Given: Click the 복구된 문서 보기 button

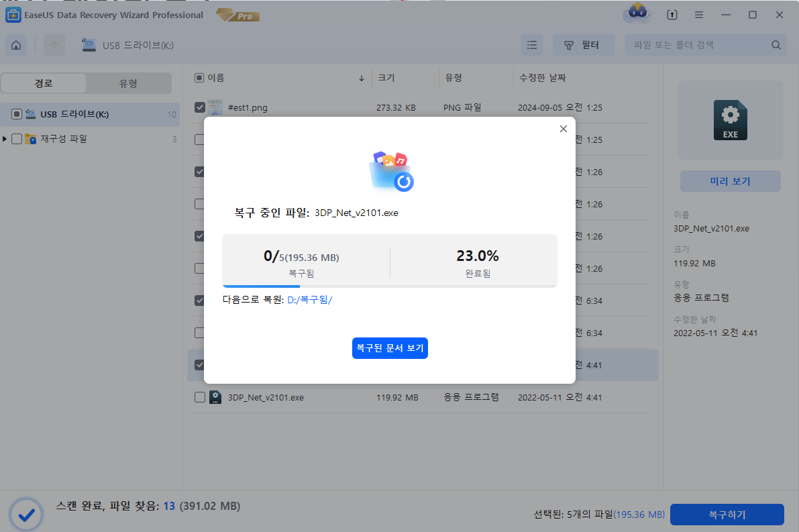Looking at the screenshot, I should (x=390, y=348).
